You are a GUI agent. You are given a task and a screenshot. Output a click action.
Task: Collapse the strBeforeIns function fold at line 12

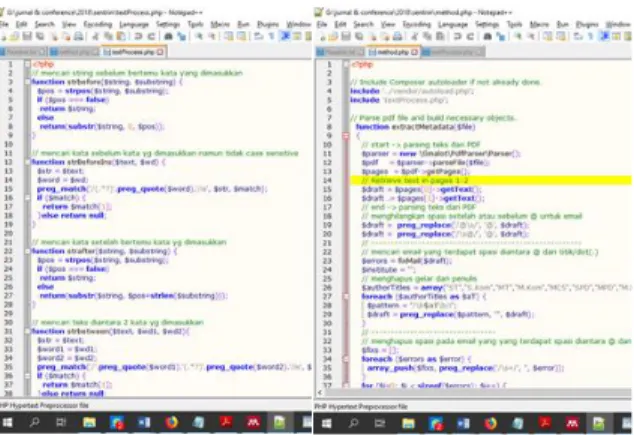(27, 162)
